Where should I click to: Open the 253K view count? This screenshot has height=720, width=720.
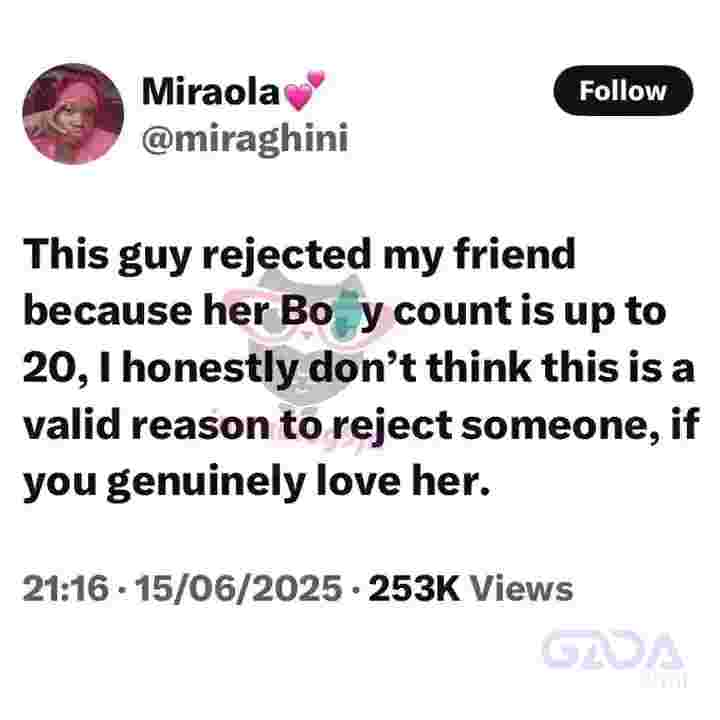tap(414, 588)
